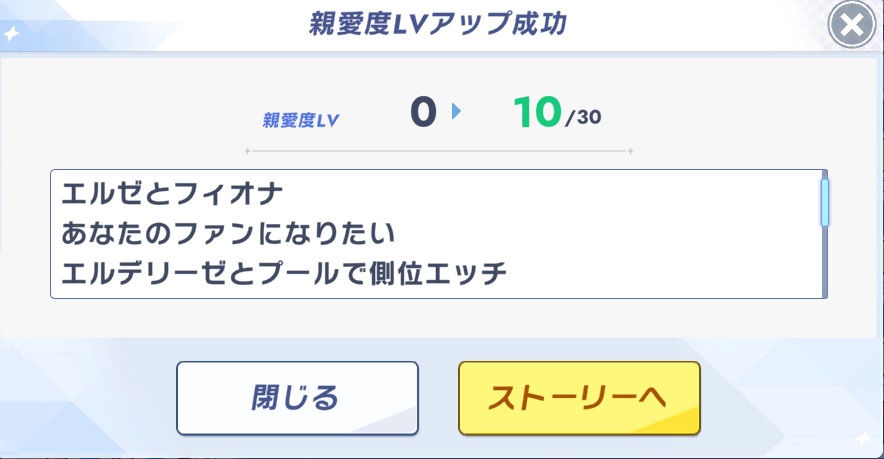This screenshot has width=884, height=459.
Task: Click the light blue scrollbar thumb in the story list
Action: point(824,202)
